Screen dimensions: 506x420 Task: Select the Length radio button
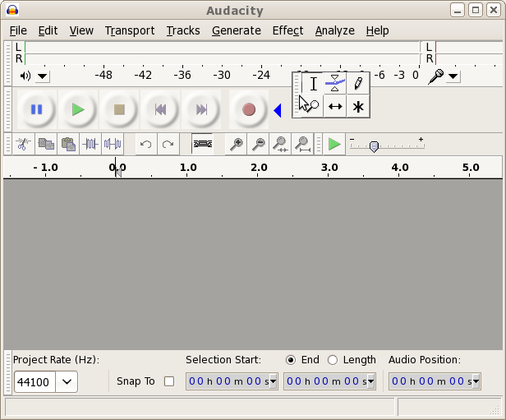click(333, 360)
